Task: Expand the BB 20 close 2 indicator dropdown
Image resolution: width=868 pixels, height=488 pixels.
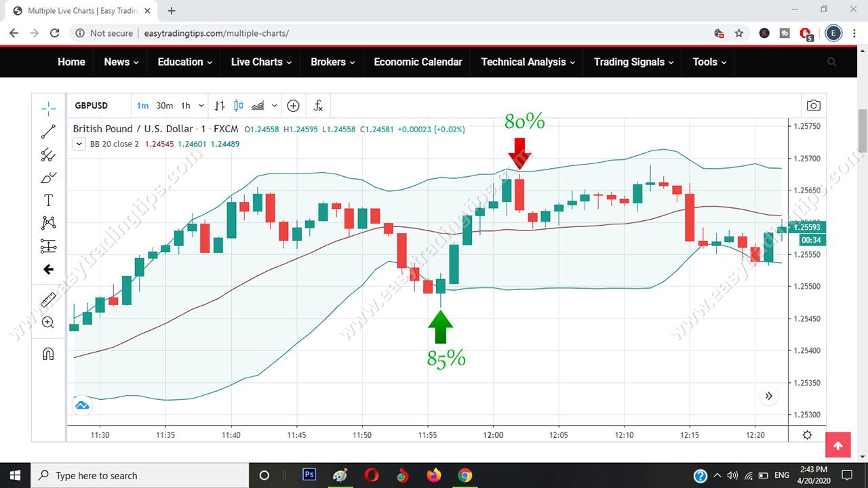Action: (79, 144)
